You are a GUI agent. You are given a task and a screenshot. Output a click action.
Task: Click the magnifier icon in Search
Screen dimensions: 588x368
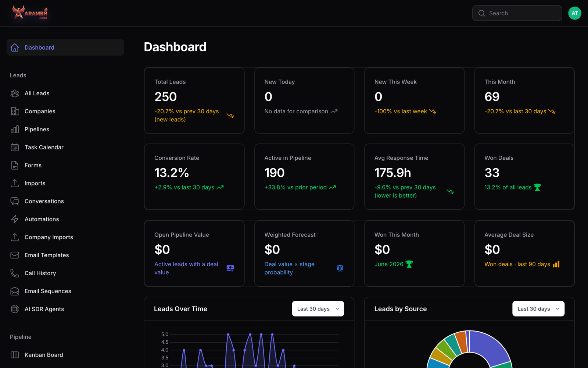click(x=481, y=13)
